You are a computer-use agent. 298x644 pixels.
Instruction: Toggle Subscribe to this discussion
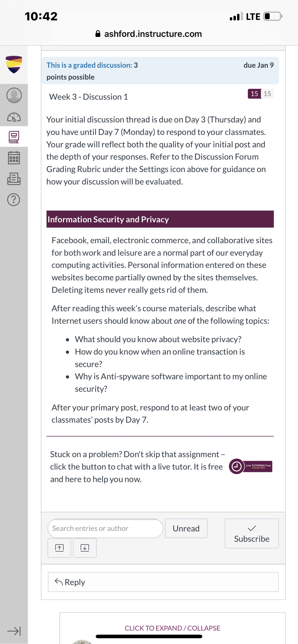(x=252, y=533)
